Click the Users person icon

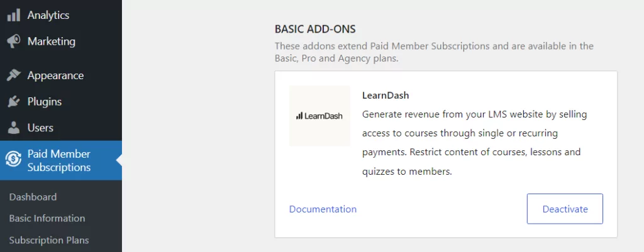pos(14,128)
